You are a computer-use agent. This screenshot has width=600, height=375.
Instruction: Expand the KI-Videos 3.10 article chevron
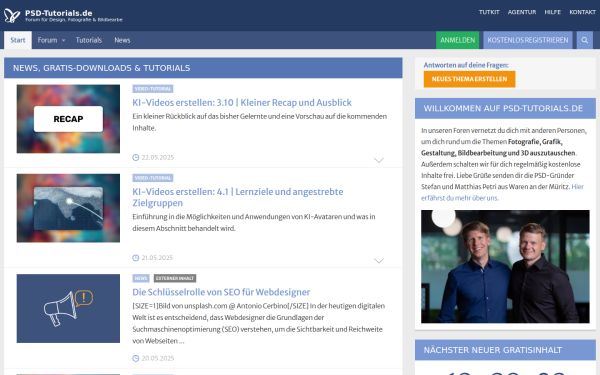pos(378,160)
